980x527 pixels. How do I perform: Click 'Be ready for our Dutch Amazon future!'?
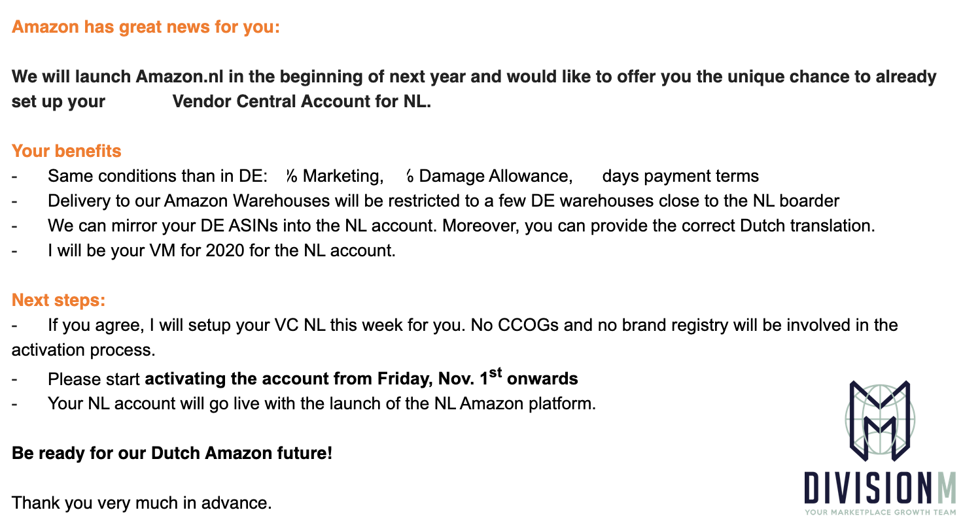pyautogui.click(x=172, y=452)
